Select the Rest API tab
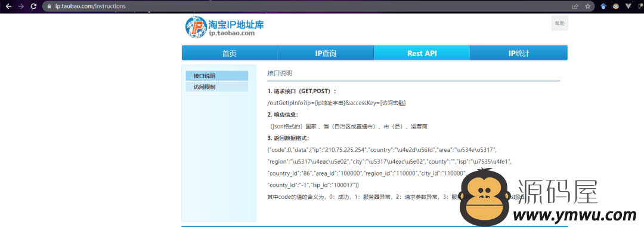644x227 pixels. click(x=422, y=53)
